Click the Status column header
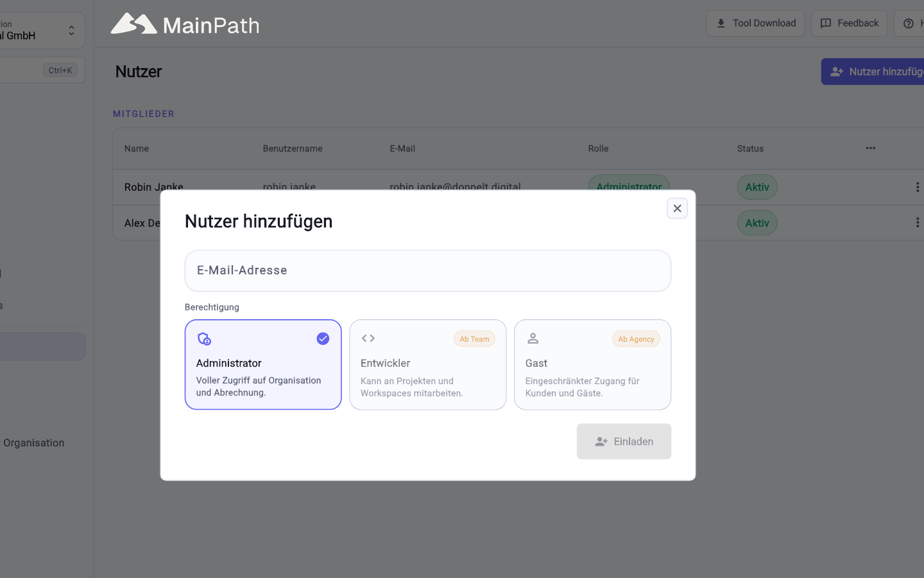 pyautogui.click(x=750, y=148)
